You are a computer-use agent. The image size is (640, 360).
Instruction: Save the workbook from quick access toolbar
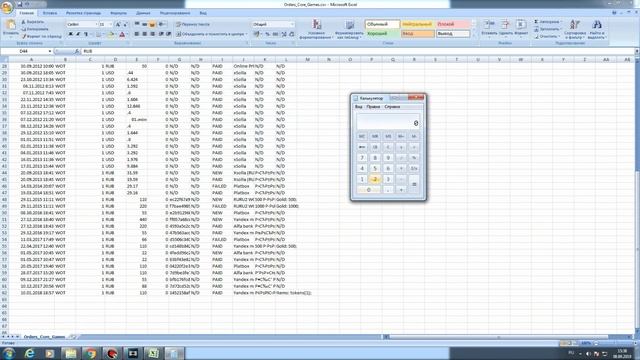tap(19, 4)
